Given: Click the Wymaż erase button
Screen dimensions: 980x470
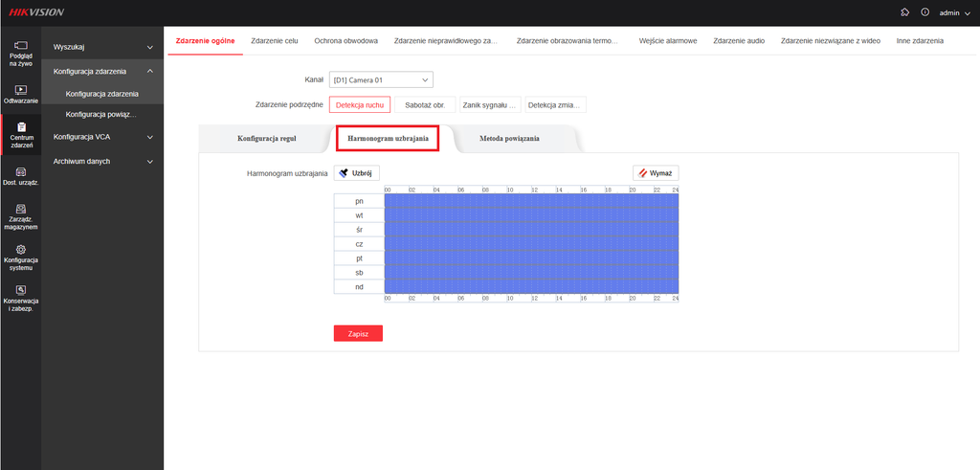Looking at the screenshot, I should pyautogui.click(x=656, y=172).
